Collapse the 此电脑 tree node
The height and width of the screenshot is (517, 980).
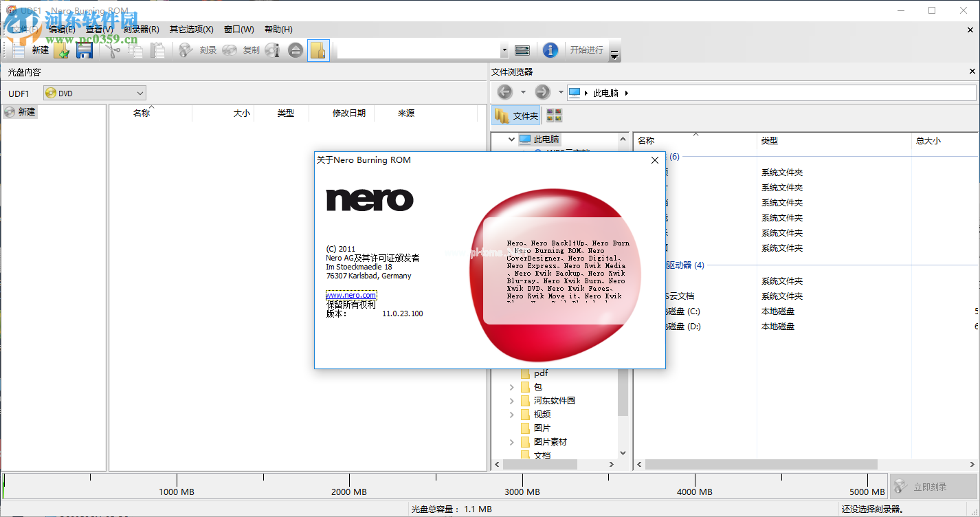point(511,139)
